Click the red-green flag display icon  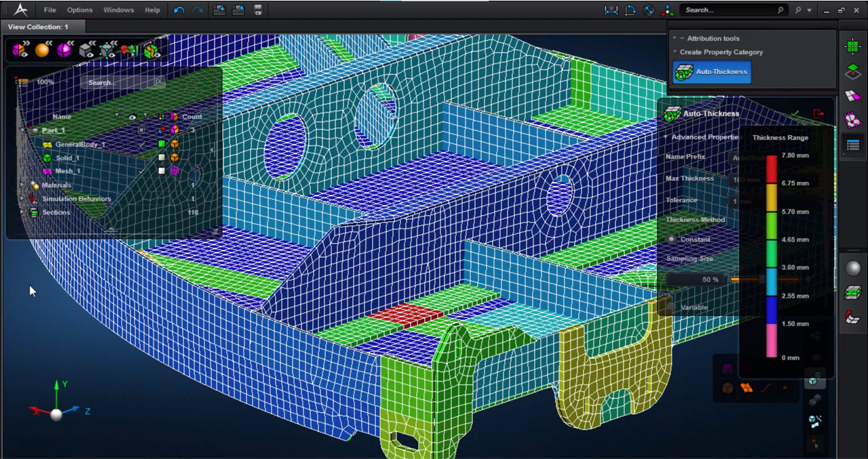pos(129,50)
